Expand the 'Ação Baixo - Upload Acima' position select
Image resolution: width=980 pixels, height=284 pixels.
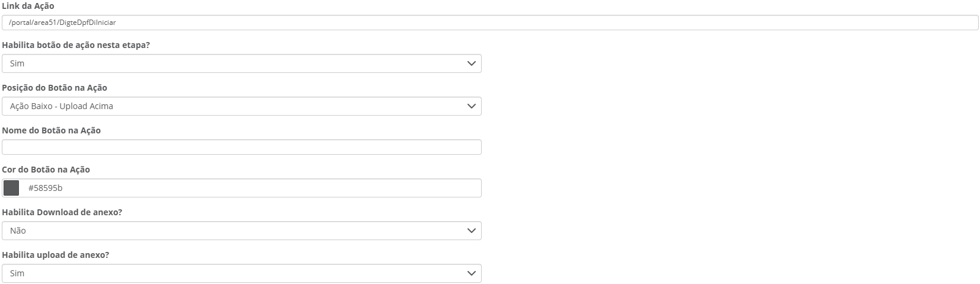coord(237,106)
